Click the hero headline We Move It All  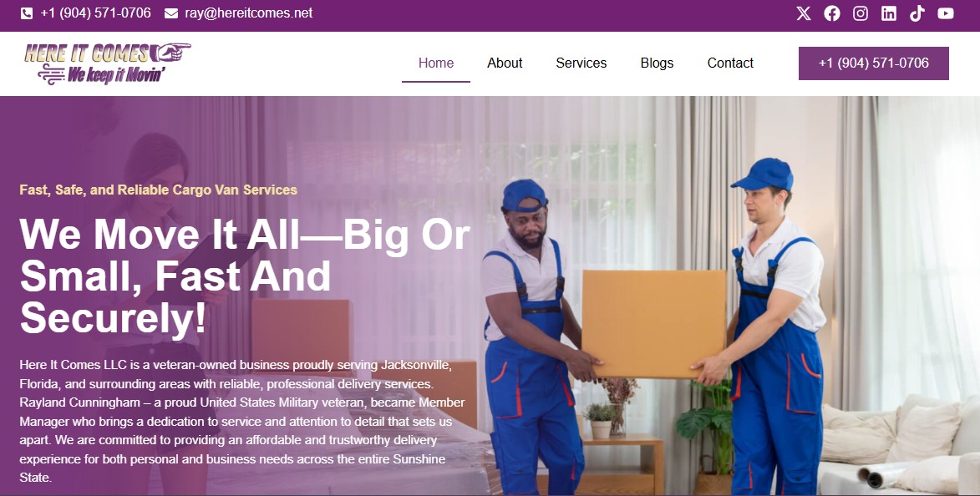(x=245, y=276)
